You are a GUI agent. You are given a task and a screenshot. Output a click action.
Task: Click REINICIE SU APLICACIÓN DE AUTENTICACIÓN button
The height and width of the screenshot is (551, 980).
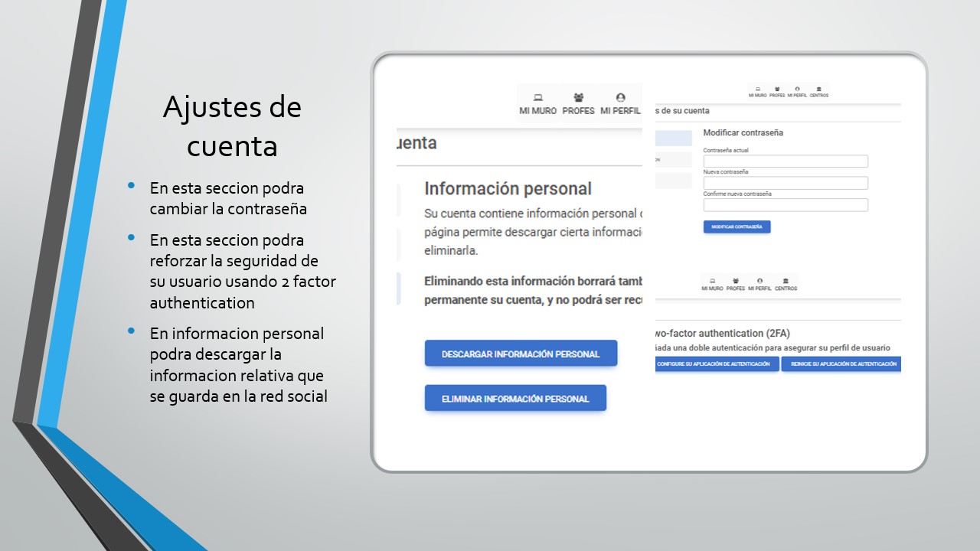pyautogui.click(x=841, y=364)
